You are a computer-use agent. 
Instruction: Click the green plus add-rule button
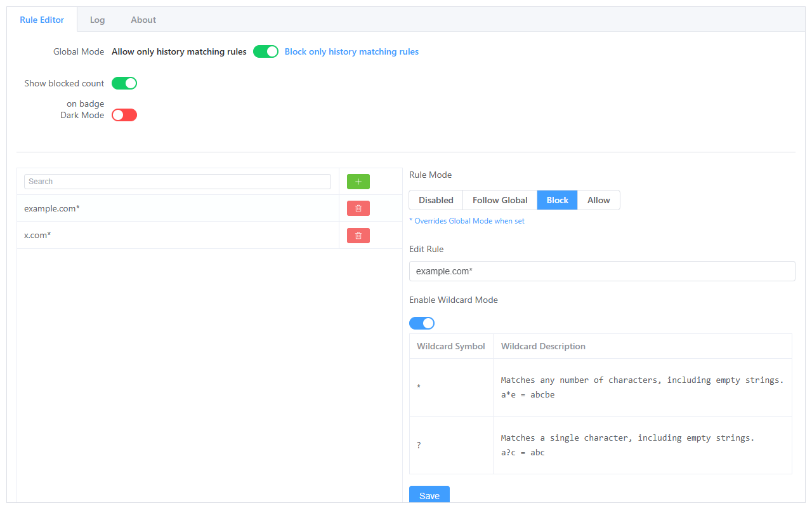(x=358, y=182)
